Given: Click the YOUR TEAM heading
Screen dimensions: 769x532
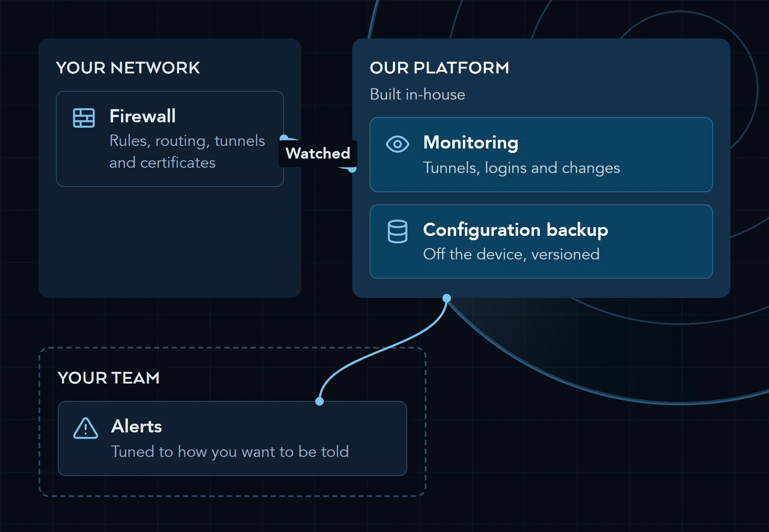Looking at the screenshot, I should [x=109, y=378].
